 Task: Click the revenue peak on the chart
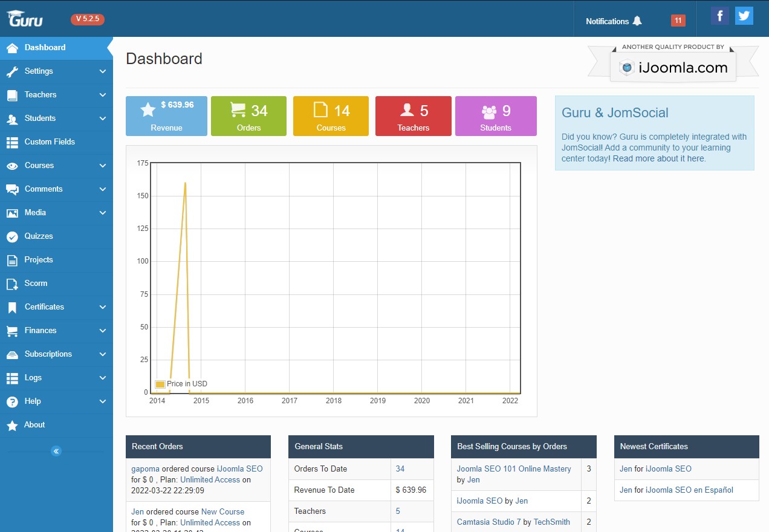coord(185,183)
